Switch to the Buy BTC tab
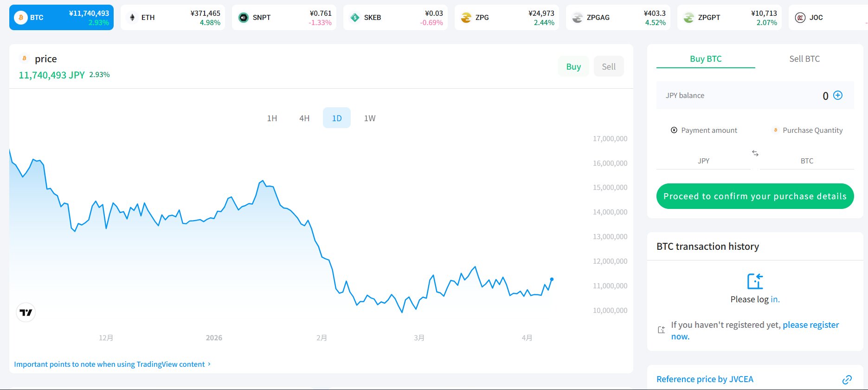 [x=706, y=59]
